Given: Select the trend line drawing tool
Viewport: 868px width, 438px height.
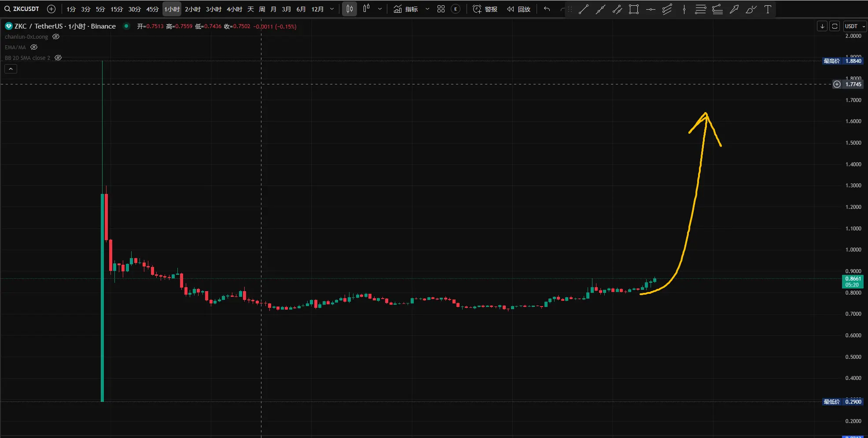Looking at the screenshot, I should click(x=584, y=9).
